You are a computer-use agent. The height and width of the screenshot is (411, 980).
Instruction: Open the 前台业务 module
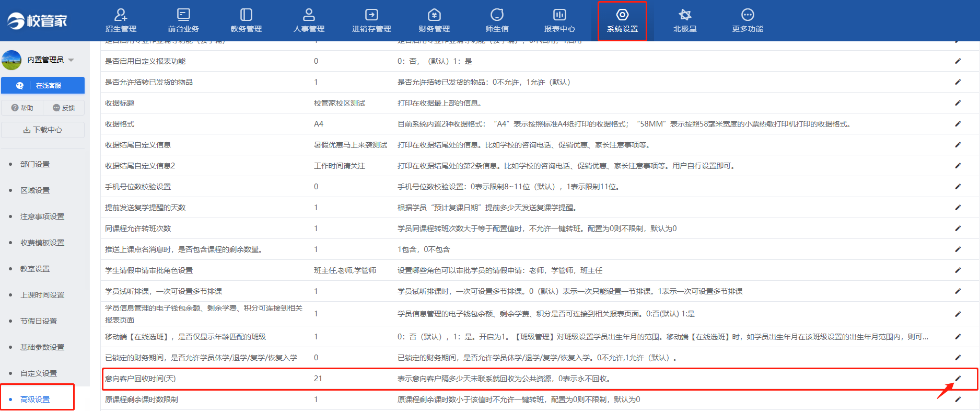[x=183, y=20]
